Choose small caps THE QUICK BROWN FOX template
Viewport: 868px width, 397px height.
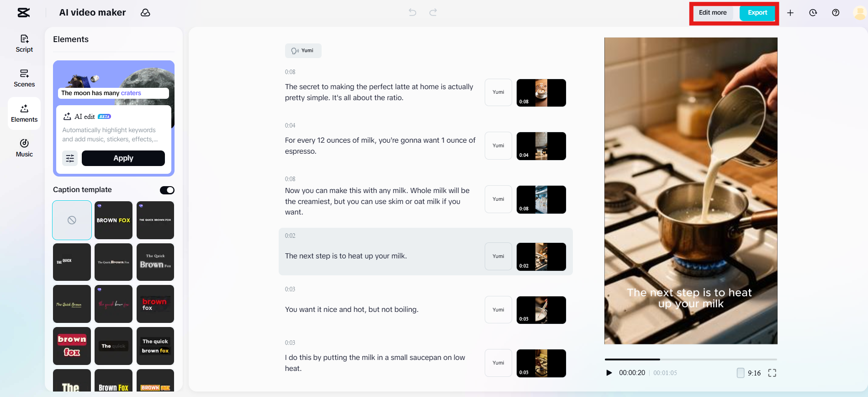155,220
